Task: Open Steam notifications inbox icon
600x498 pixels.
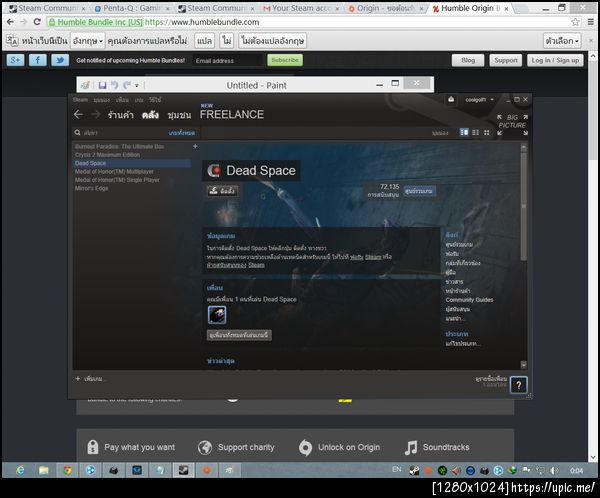Action: [451, 100]
